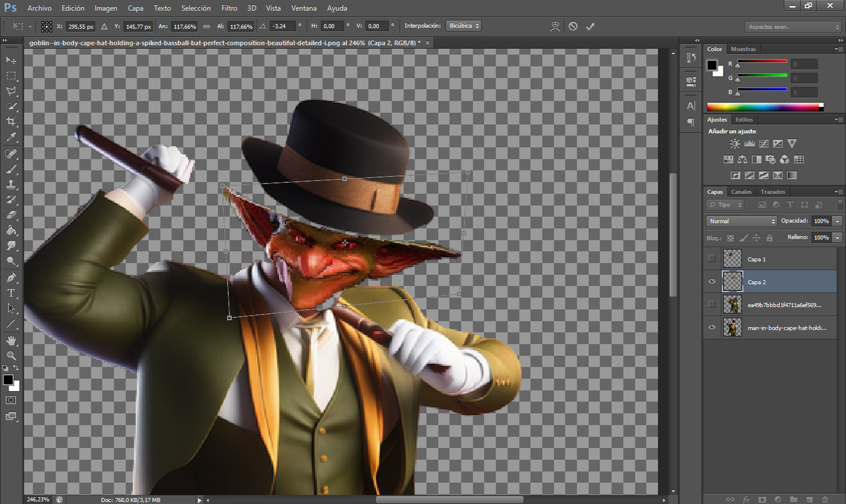
Task: Select the Paint Bucket tool
Action: pyautogui.click(x=11, y=231)
